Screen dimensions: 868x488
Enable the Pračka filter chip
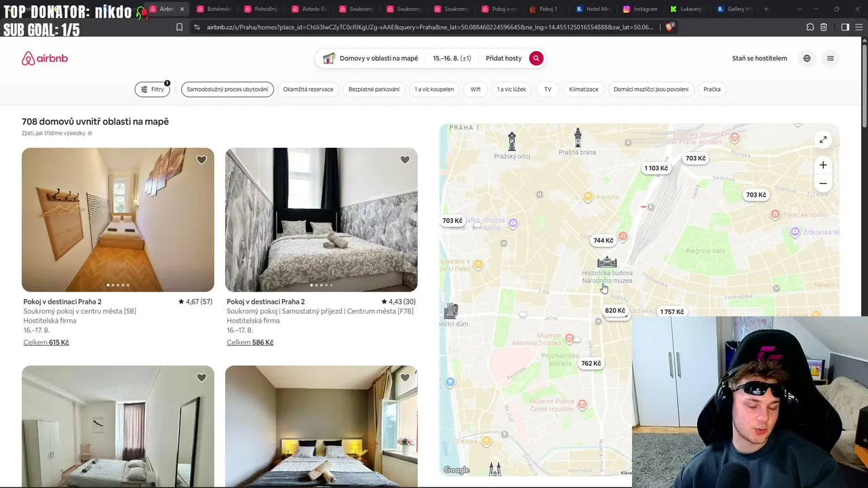click(712, 89)
